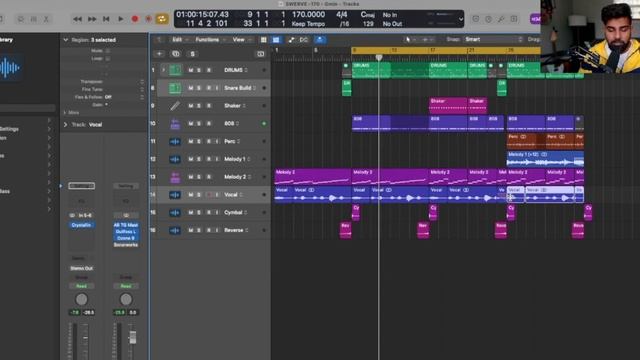Click the Melody 1 track audio icon

point(175,159)
